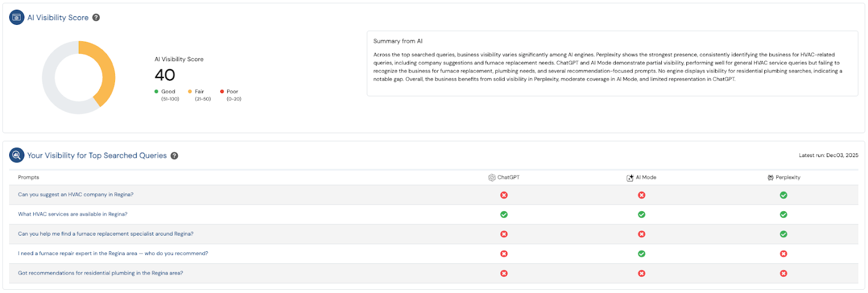Open 'Can you suggest an HVAC company in Regina?' prompt
The width and height of the screenshot is (868, 293).
pyautogui.click(x=75, y=194)
